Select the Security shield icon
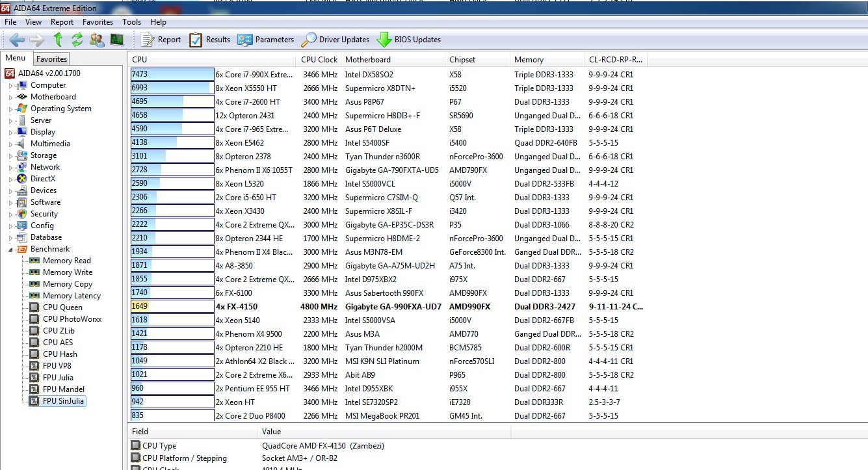The height and width of the screenshot is (470, 868). 22,214
